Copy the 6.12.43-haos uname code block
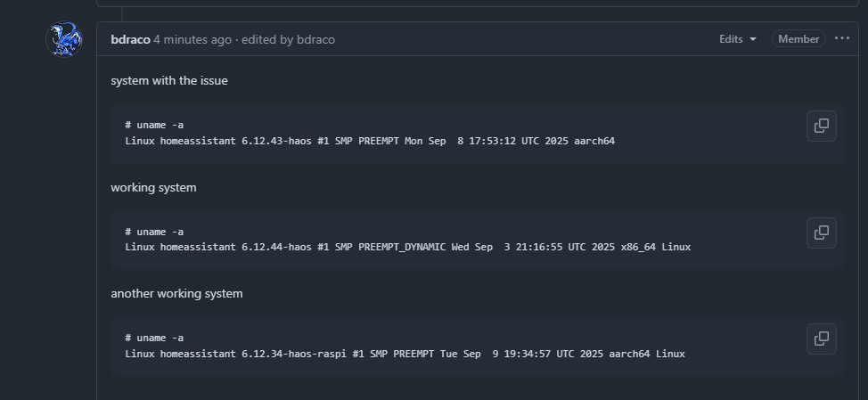This screenshot has height=400, width=868. [822, 126]
